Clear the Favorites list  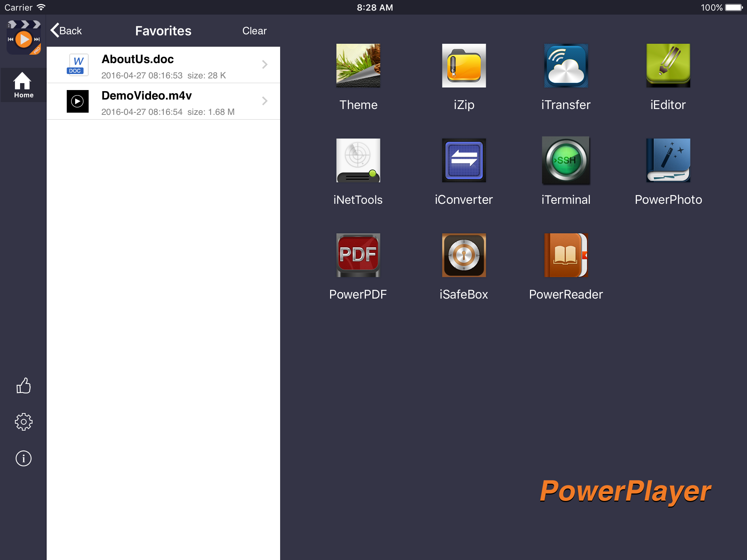[x=254, y=31]
